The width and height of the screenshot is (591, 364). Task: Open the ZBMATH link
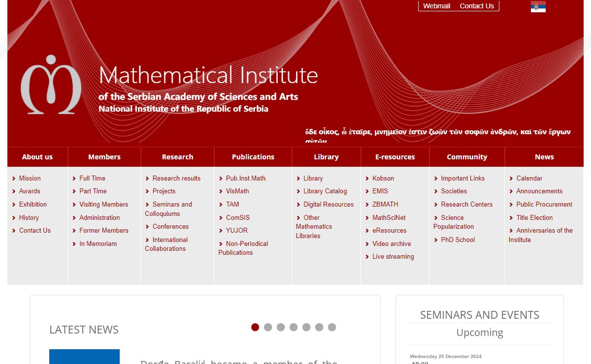(385, 204)
